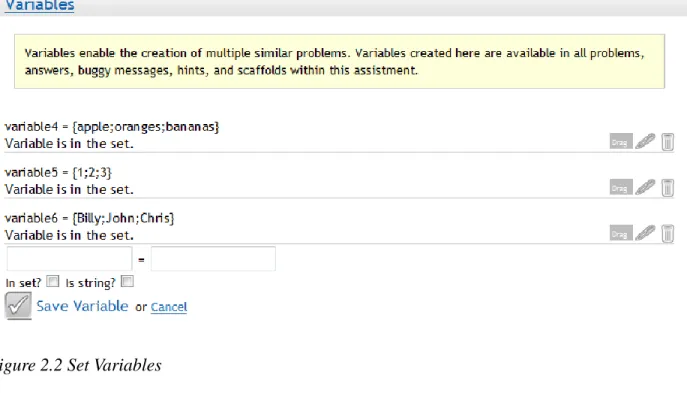The width and height of the screenshot is (687, 393).
Task: Click the checkmark Save Variable icon
Action: pyautogui.click(x=18, y=305)
